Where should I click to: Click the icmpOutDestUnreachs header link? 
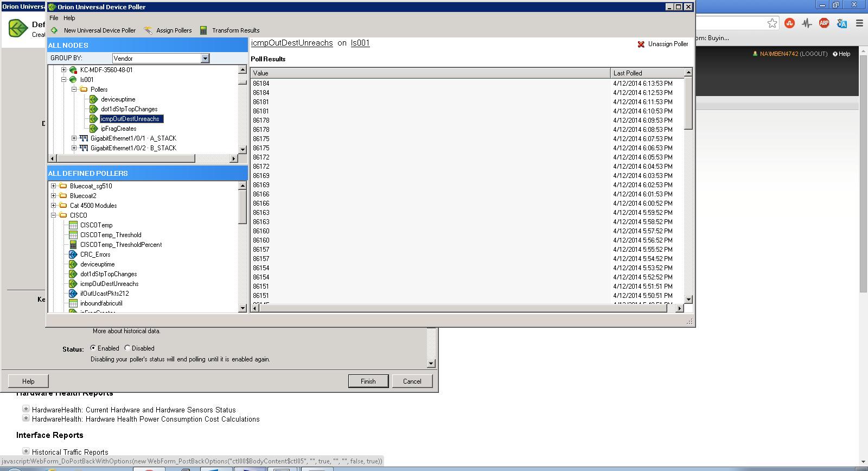pyautogui.click(x=292, y=43)
